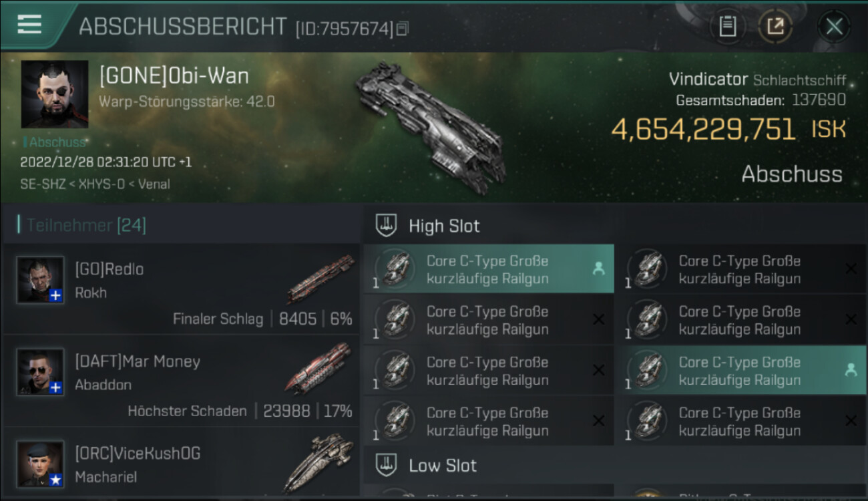Open the hamburger menu icon

tap(29, 24)
